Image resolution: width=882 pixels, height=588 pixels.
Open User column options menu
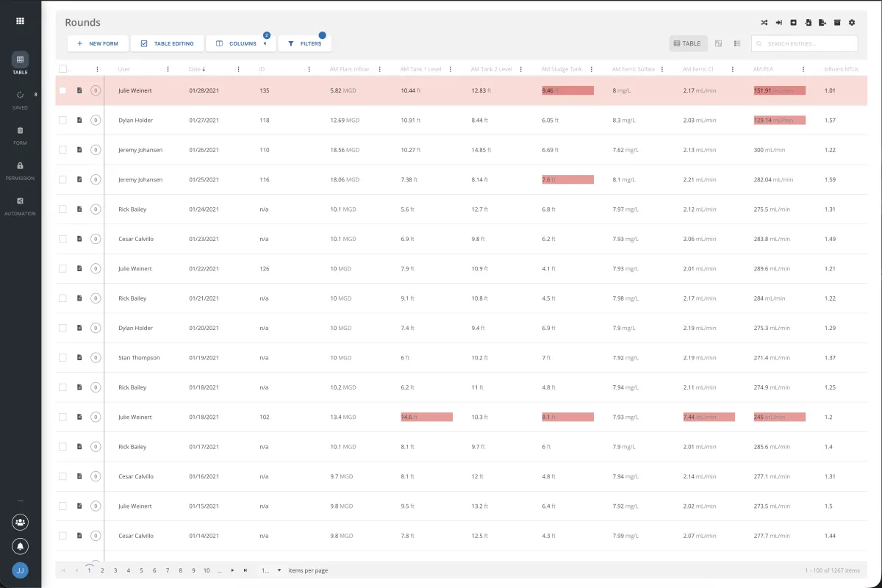click(168, 69)
